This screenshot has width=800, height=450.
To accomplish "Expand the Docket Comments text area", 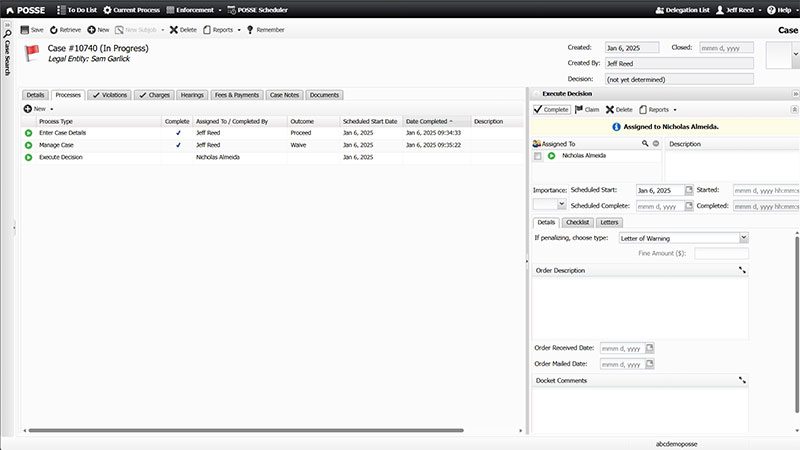I will click(742, 380).
